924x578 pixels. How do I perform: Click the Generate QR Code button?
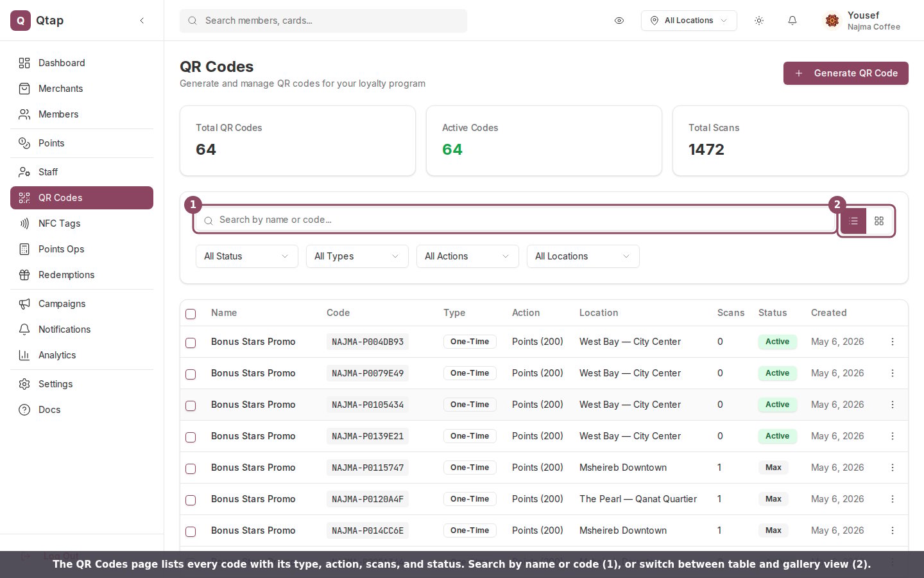(846, 73)
